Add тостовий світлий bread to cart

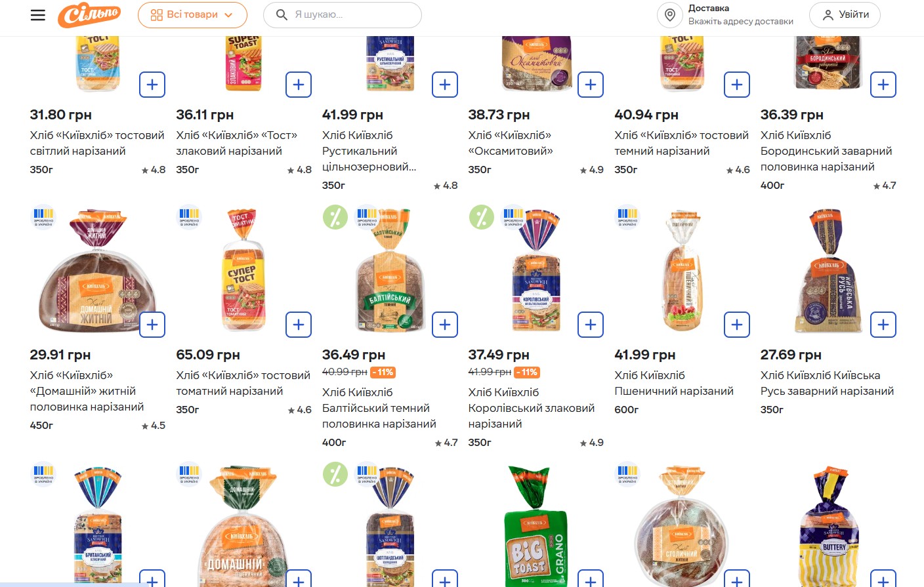[152, 85]
